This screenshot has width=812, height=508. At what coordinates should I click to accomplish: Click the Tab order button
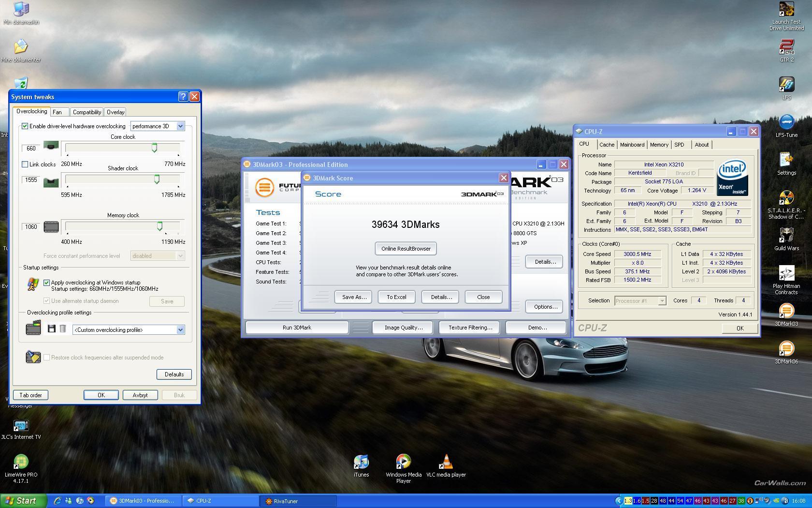[30, 395]
